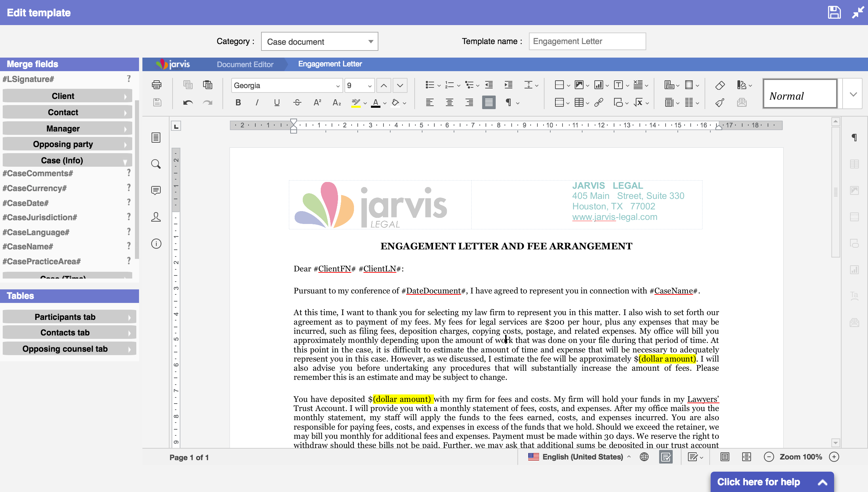Viewport: 868px width, 492px height.
Task: Open the document Print dialog
Action: pyautogui.click(x=157, y=85)
